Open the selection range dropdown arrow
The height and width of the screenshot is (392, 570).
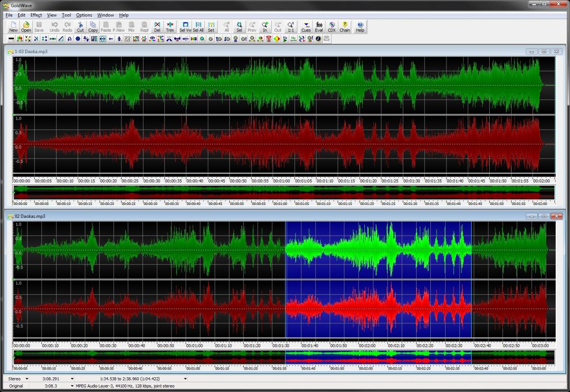tap(185, 379)
